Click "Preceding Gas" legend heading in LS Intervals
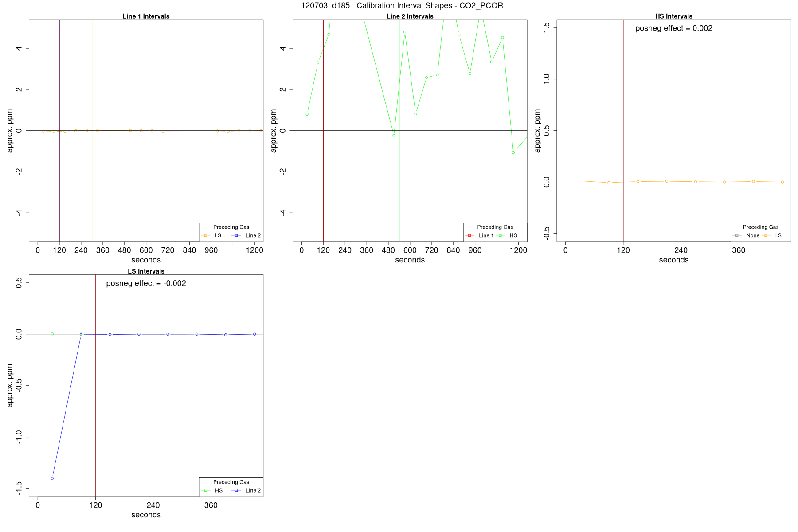The image size is (798, 532). click(231, 482)
